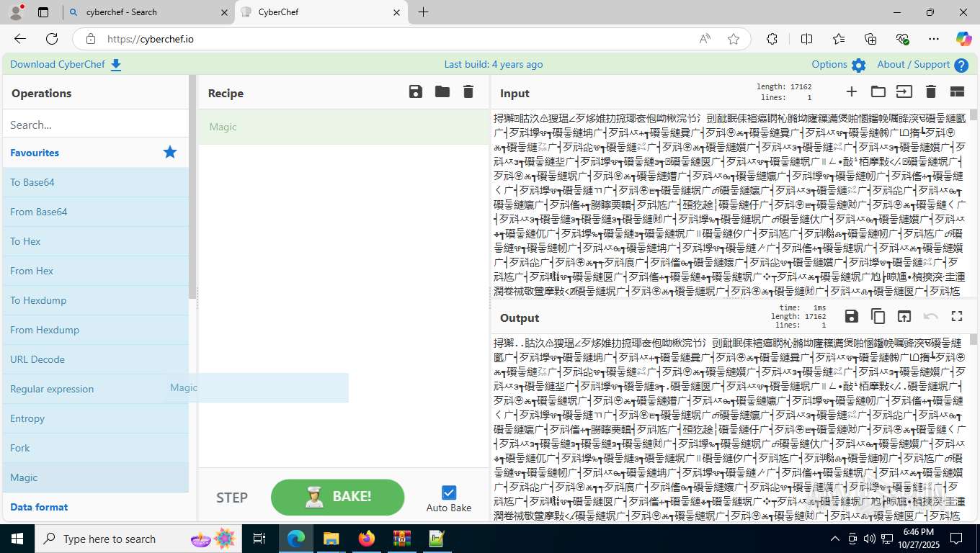Image resolution: width=980 pixels, height=553 pixels.
Task: Click the download arrow icon
Action: point(116,65)
